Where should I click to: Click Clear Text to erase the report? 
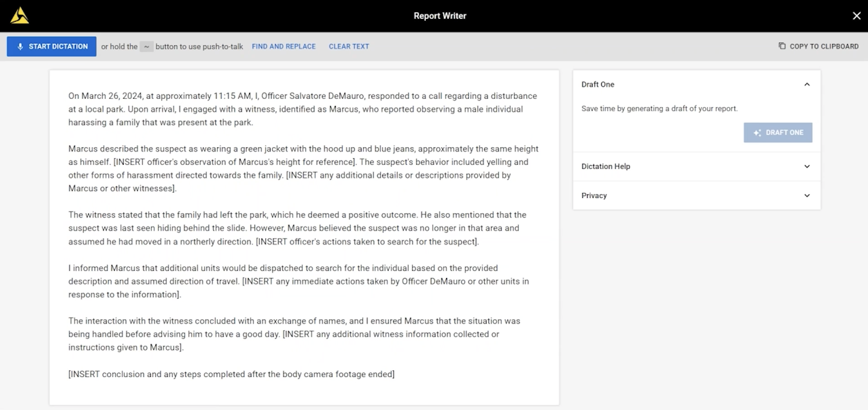coord(349,46)
